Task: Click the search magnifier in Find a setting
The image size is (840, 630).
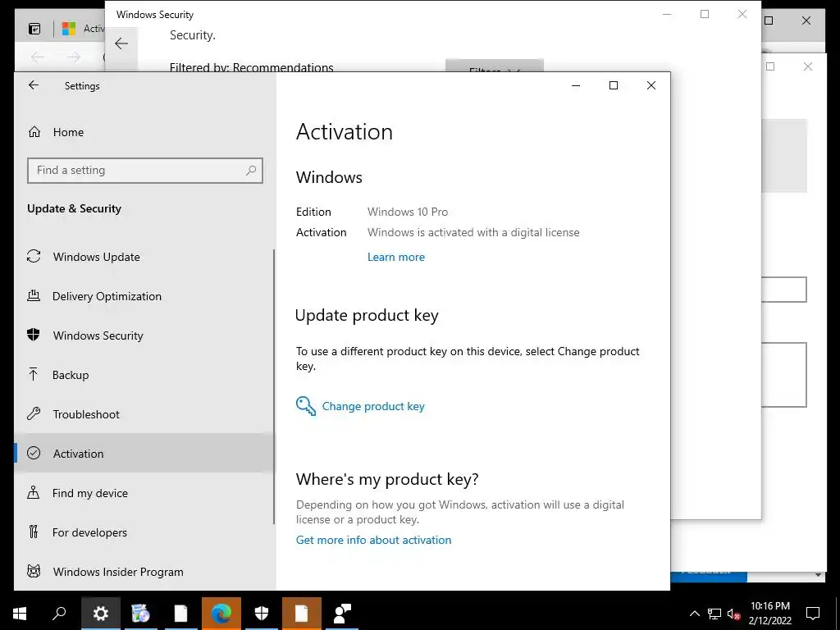Action: pos(251,171)
